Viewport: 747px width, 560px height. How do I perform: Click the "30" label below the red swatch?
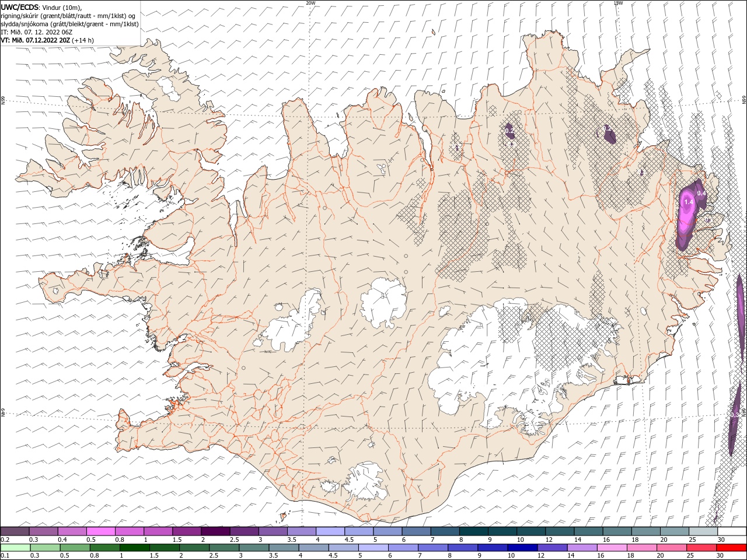point(721,556)
